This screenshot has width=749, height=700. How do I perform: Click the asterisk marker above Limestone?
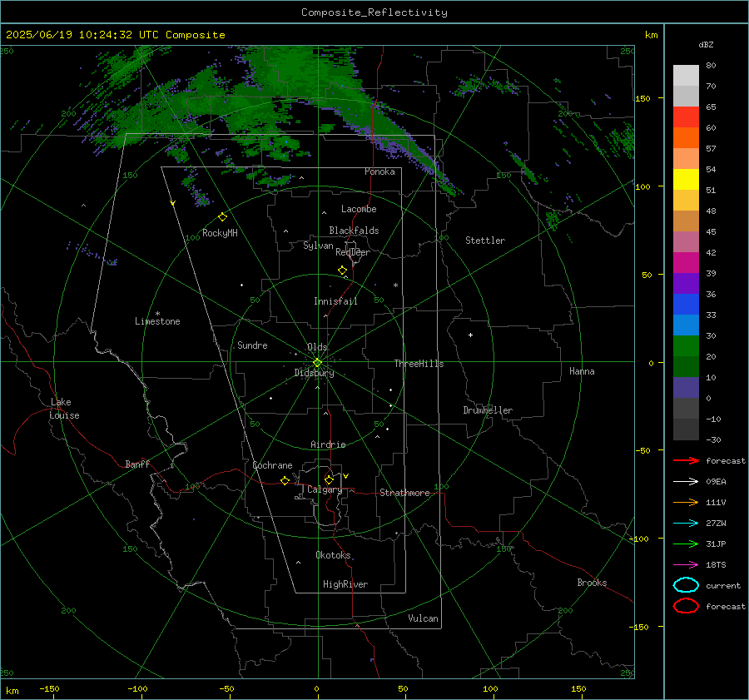(x=157, y=314)
